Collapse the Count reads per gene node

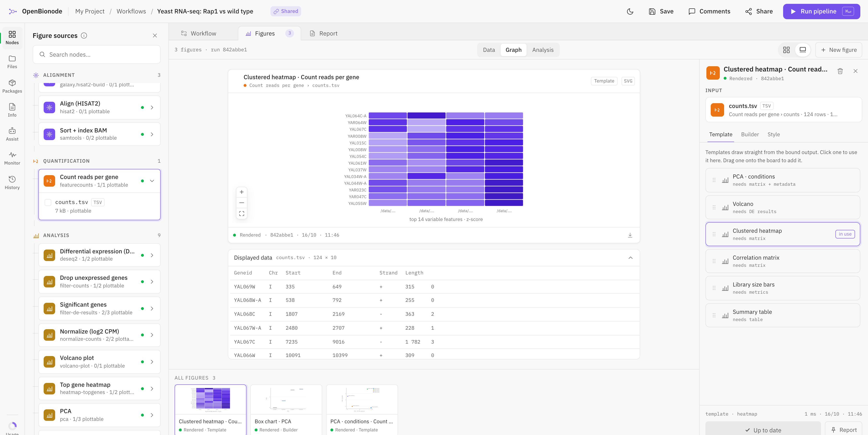pos(152,181)
